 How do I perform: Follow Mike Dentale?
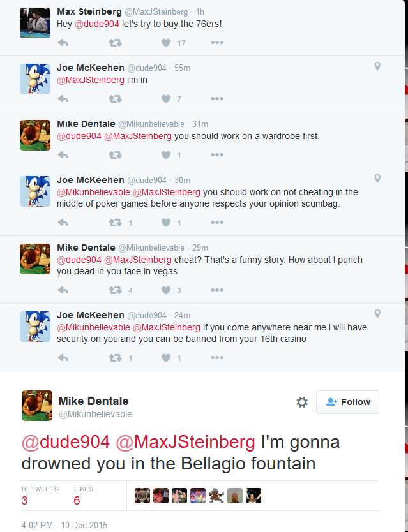(x=347, y=402)
